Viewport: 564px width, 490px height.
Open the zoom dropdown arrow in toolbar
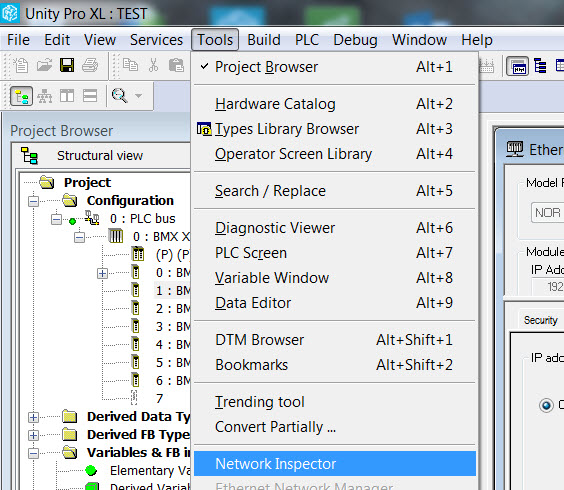[138, 96]
